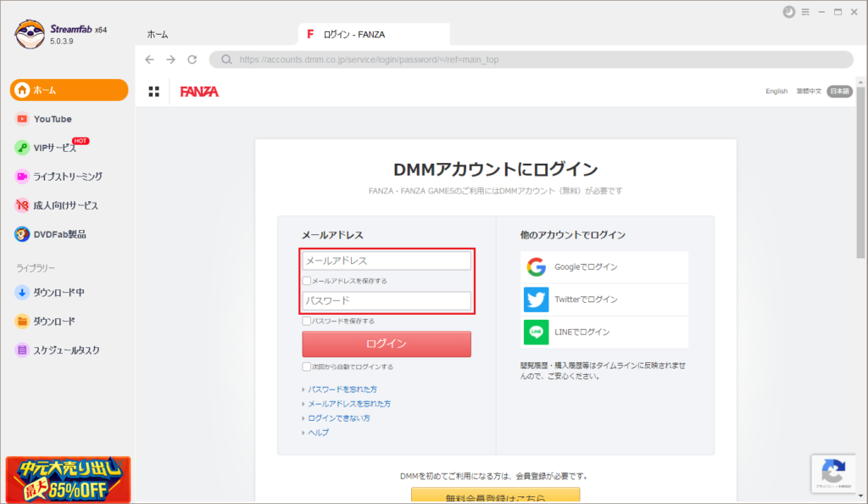Open the task queue clock icon
Viewport: 868px width, 504px height.
point(789,12)
